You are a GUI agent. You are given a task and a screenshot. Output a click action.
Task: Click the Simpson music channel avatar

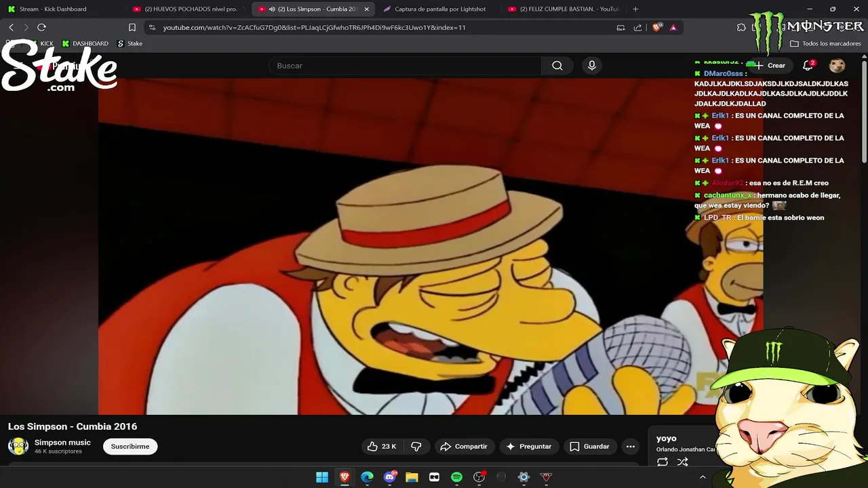point(18,446)
